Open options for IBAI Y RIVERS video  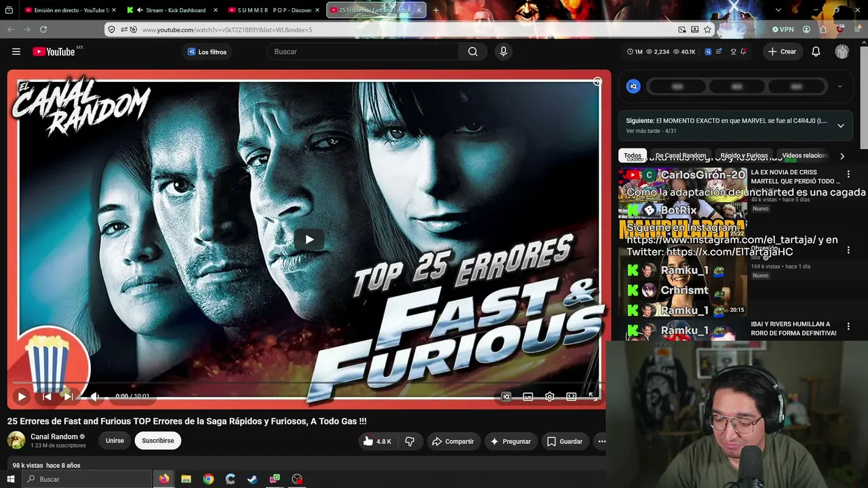pos(848,327)
